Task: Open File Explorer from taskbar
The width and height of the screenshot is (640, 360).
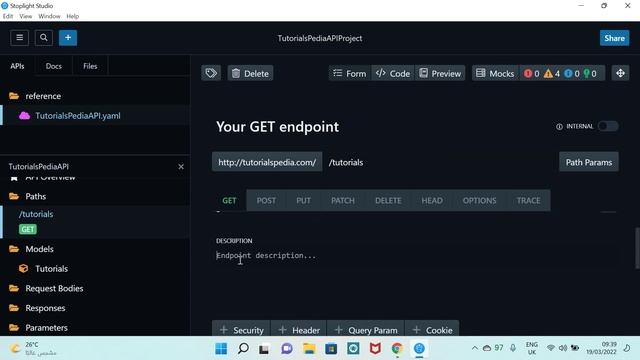Action: (x=309, y=349)
